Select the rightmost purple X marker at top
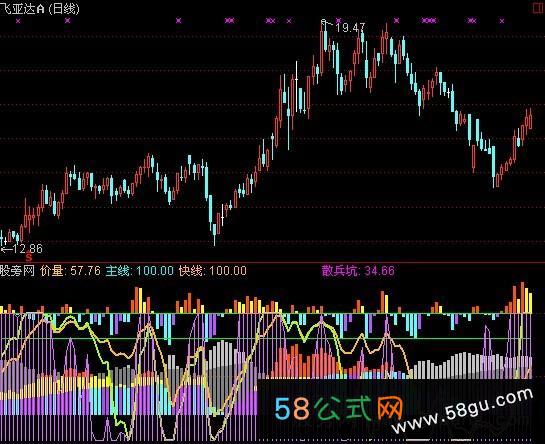The height and width of the screenshot is (444, 545). point(502,21)
